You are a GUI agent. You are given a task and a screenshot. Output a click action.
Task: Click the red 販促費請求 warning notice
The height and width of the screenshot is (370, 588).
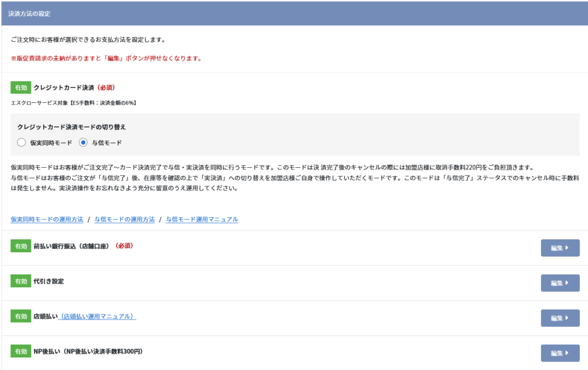[106, 59]
